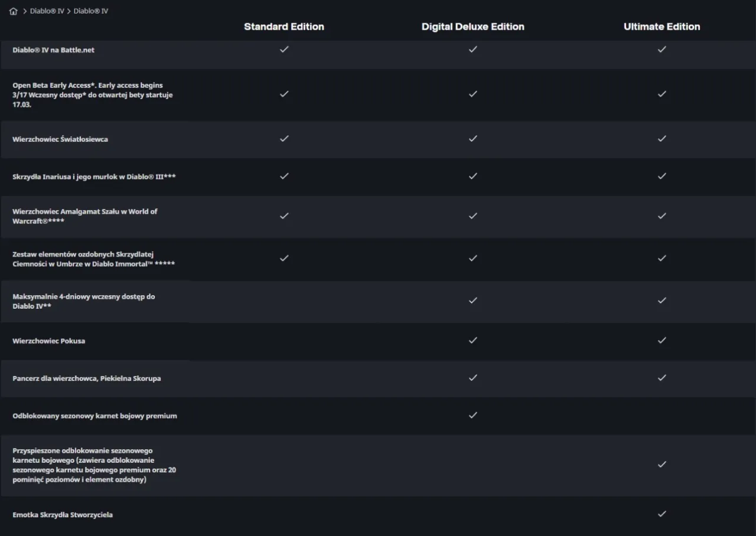The image size is (756, 536).
Task: Click Digital Deluxe checkmark for Piekielna Skorupa armor
Action: [x=472, y=378]
